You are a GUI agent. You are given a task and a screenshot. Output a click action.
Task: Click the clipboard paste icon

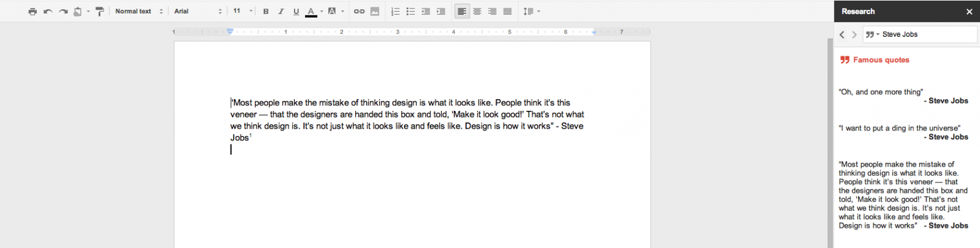click(78, 12)
